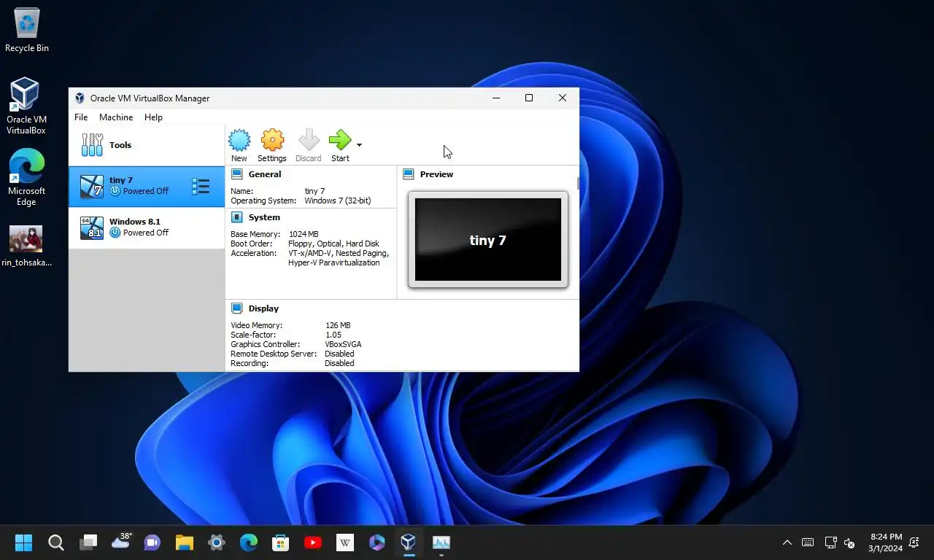The width and height of the screenshot is (934, 560).
Task: Open the notification center icon
Action: click(914, 542)
